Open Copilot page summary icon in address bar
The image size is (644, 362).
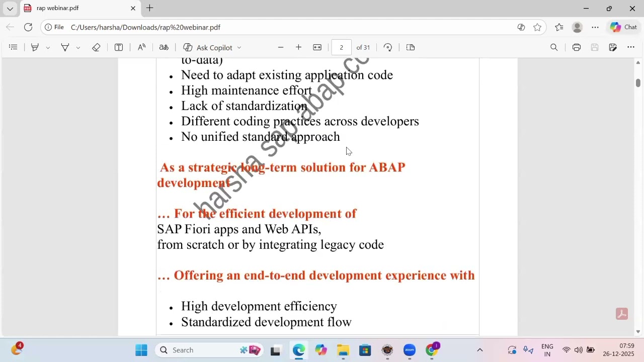click(521, 27)
